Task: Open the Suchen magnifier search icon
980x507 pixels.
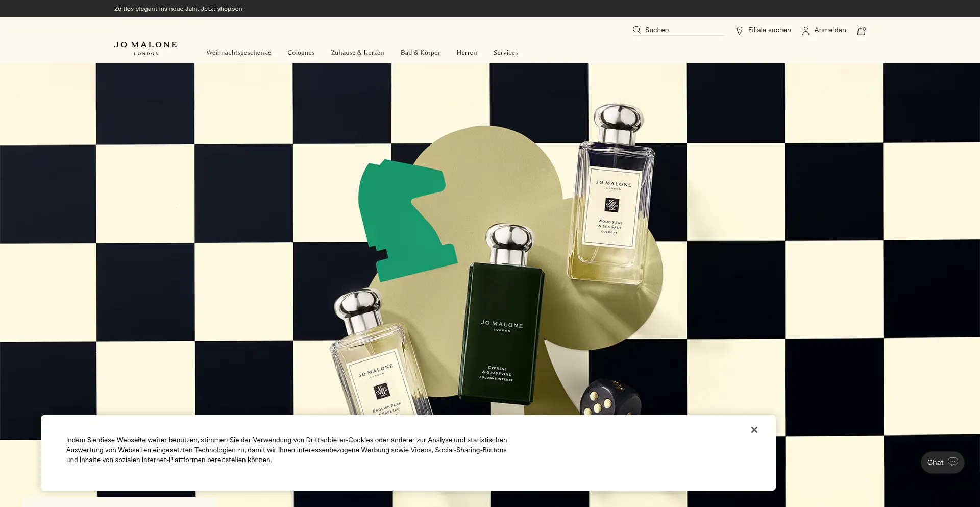Action: click(636, 30)
